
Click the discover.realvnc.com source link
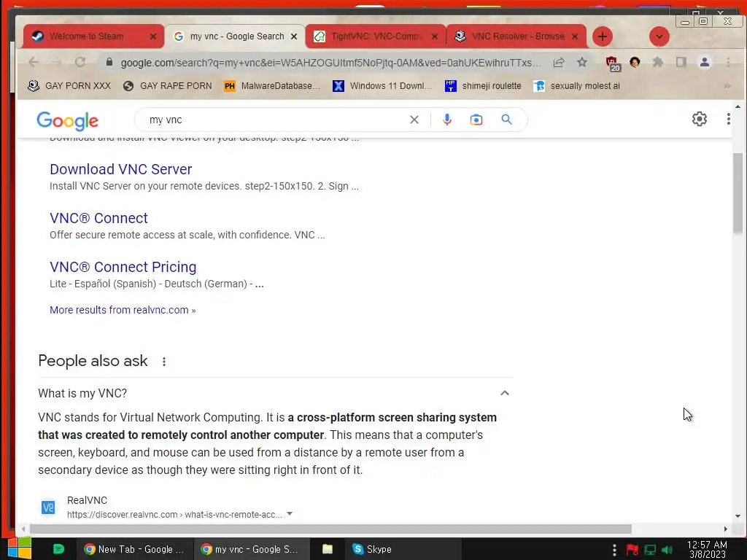coord(174,514)
